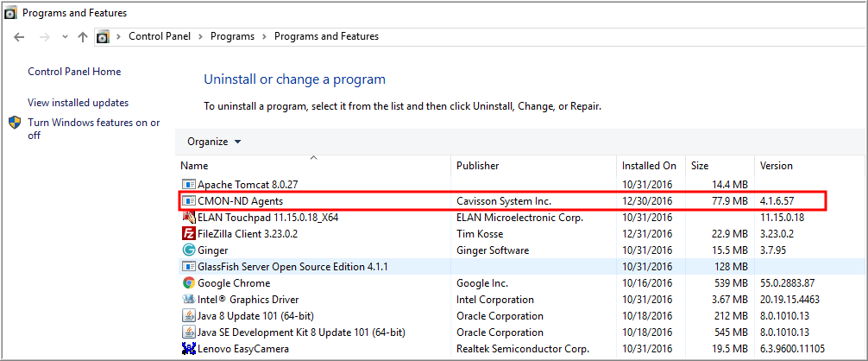
Task: Click Intel Corporation publisher cell
Action: pos(495,300)
